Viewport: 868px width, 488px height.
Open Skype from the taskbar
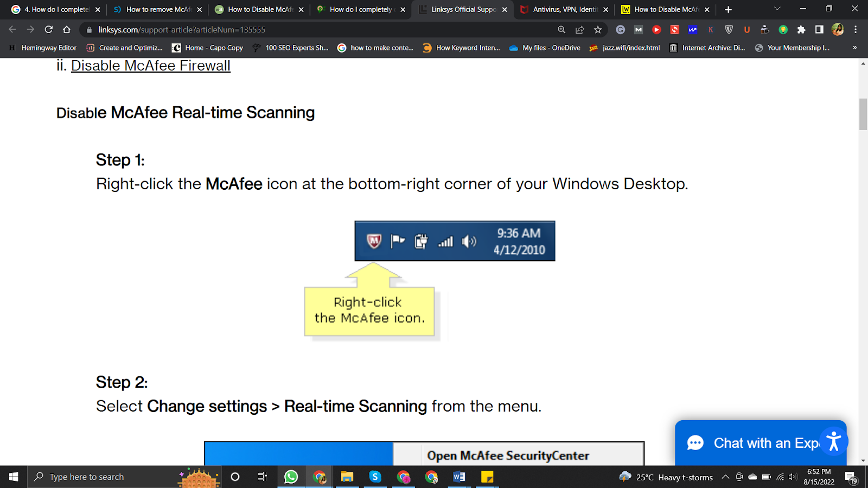[x=375, y=477]
